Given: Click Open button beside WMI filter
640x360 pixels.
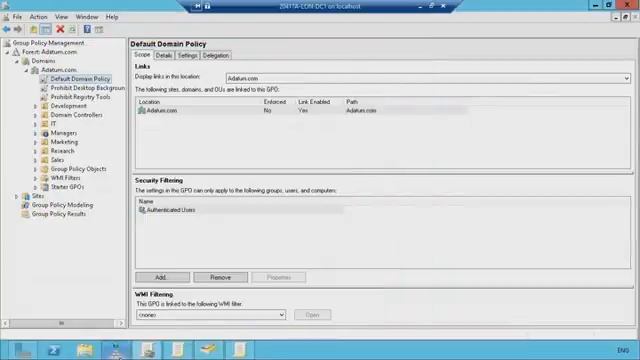Looking at the screenshot, I should pos(312,315).
